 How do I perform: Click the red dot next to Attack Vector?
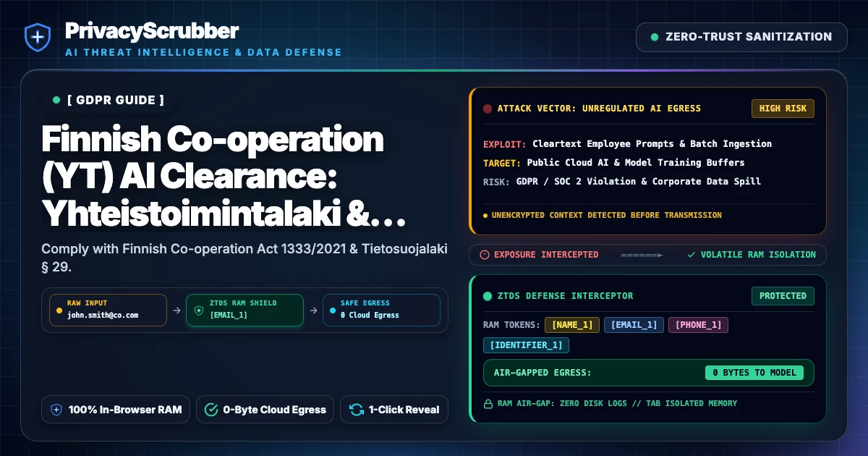488,109
